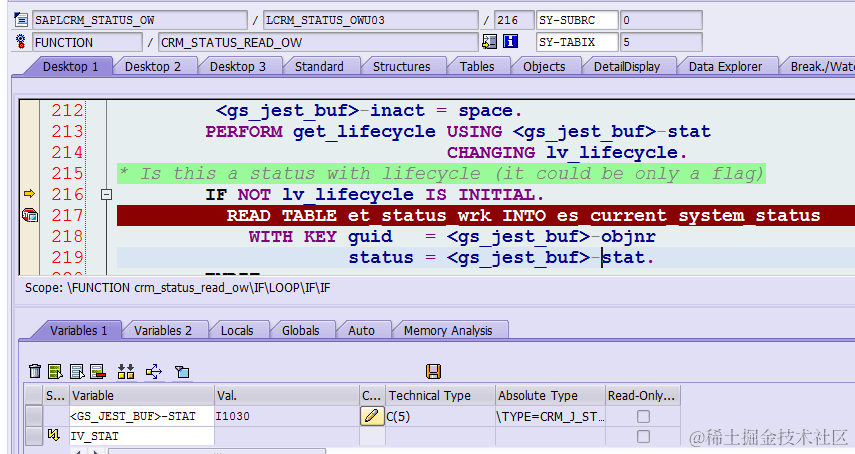
Task: Open the Standard tab
Action: (x=319, y=66)
